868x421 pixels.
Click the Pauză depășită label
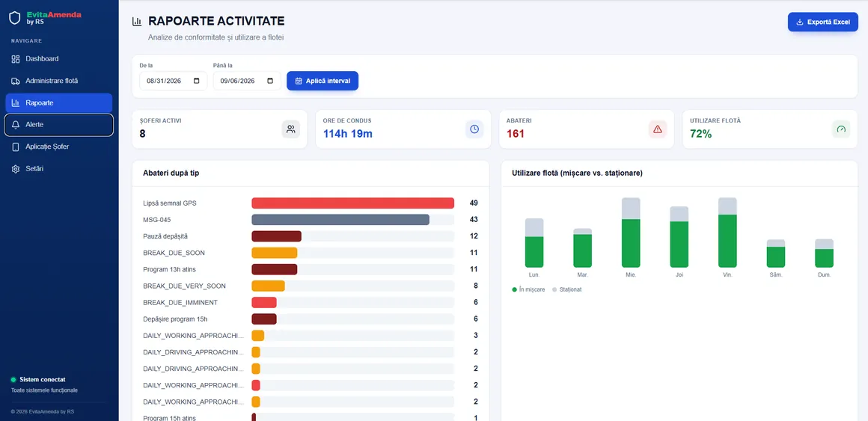pos(165,236)
